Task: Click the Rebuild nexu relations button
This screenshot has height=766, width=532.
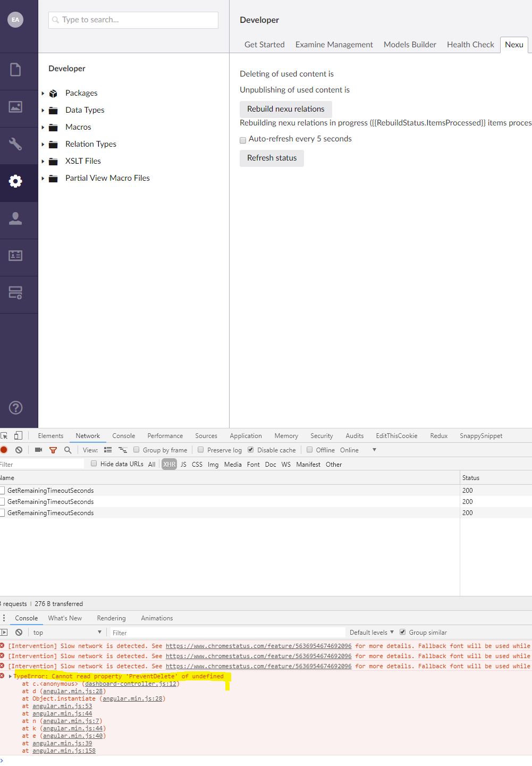Action: 286,109
